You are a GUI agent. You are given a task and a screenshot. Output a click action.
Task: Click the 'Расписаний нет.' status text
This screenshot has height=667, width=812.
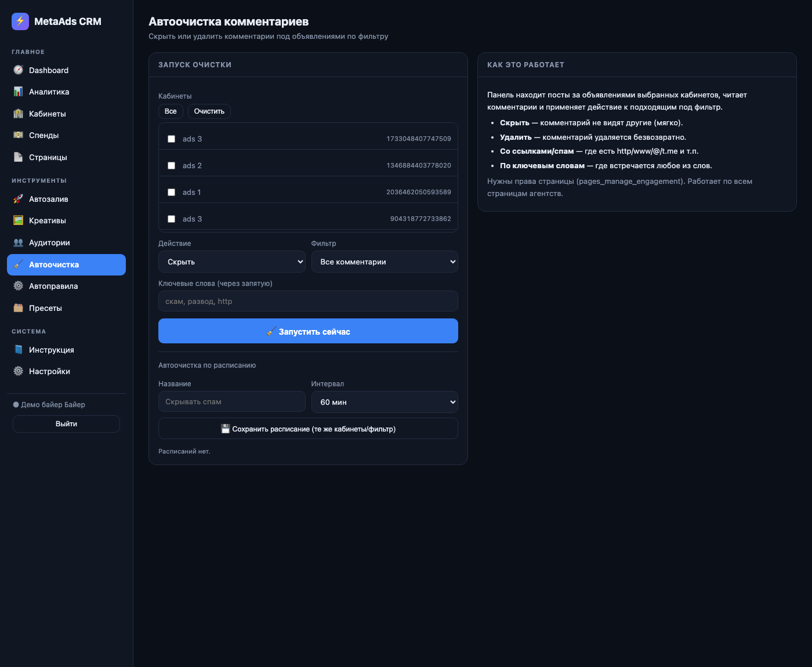[x=184, y=451]
